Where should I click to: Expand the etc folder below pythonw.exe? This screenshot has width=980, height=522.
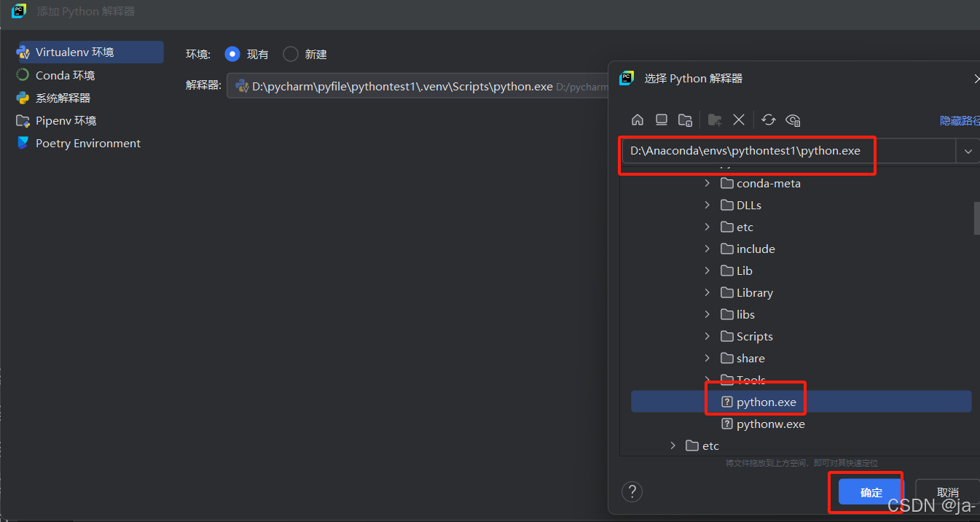pyautogui.click(x=673, y=446)
